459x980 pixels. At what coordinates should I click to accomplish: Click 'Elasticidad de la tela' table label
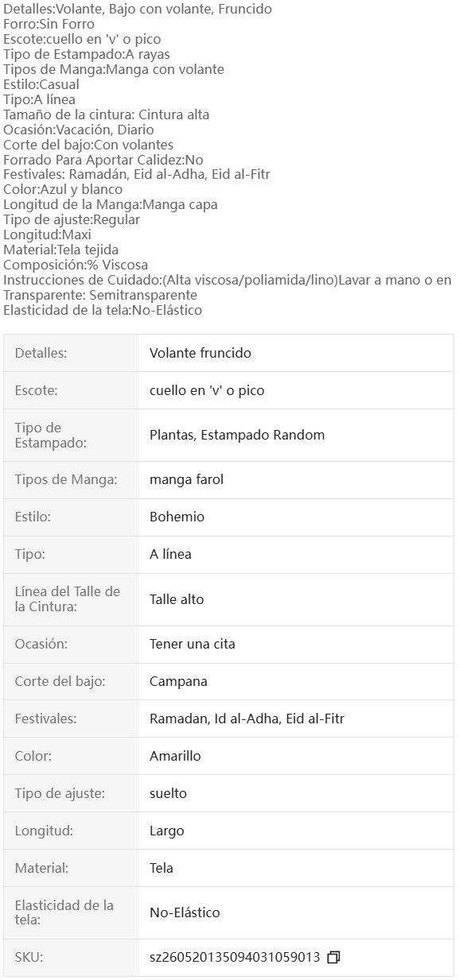pos(64,912)
